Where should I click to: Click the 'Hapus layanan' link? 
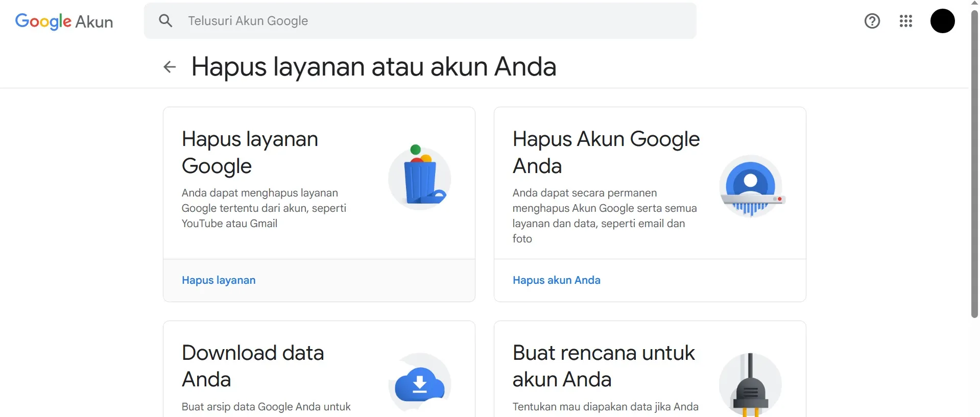click(219, 280)
